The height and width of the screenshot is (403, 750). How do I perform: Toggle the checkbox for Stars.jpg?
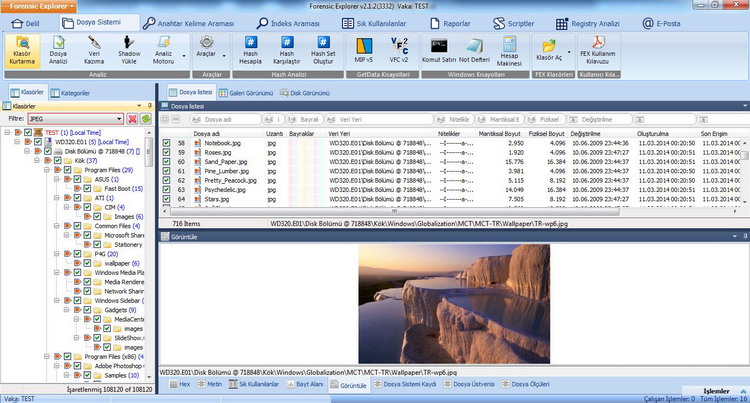click(167, 200)
